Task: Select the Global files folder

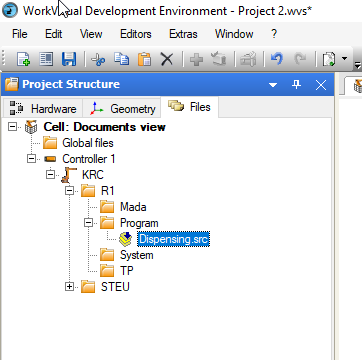Action: click(x=88, y=143)
